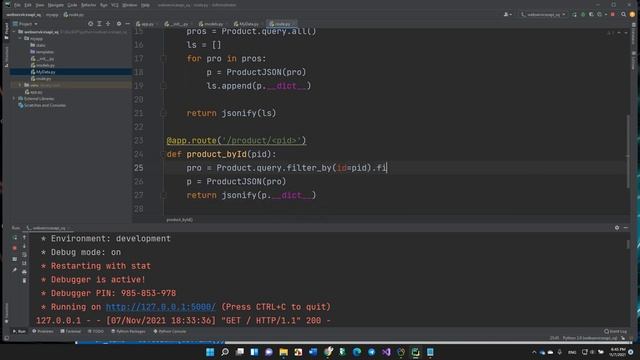Click Rerun icon in Run panel
This screenshot has width=640, height=360.
click(15, 238)
